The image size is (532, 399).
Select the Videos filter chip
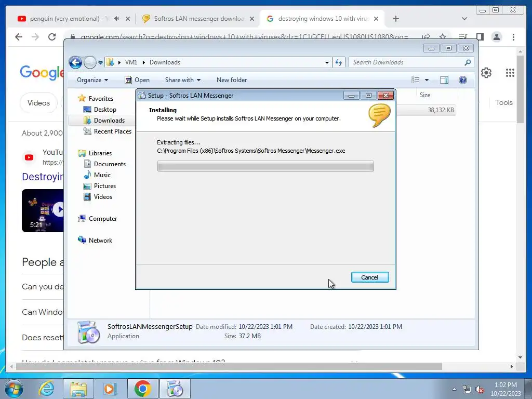click(x=38, y=103)
